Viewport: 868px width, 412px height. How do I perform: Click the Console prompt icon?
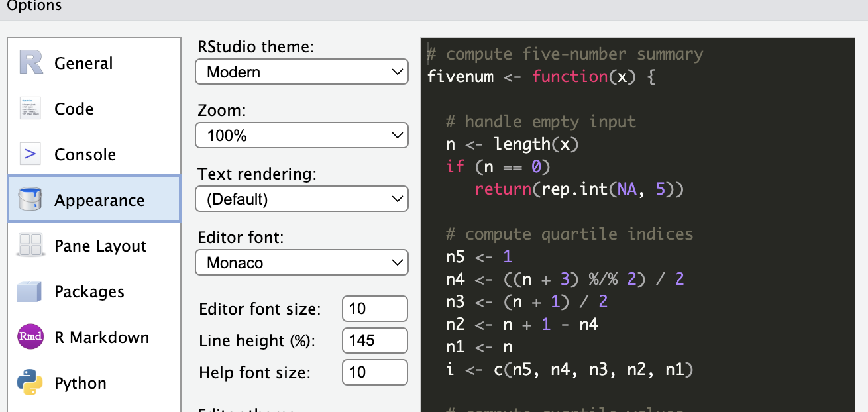31,154
